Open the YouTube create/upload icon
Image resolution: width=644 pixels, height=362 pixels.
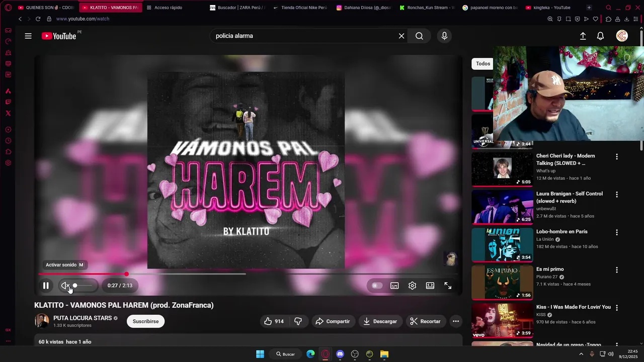[x=583, y=36]
